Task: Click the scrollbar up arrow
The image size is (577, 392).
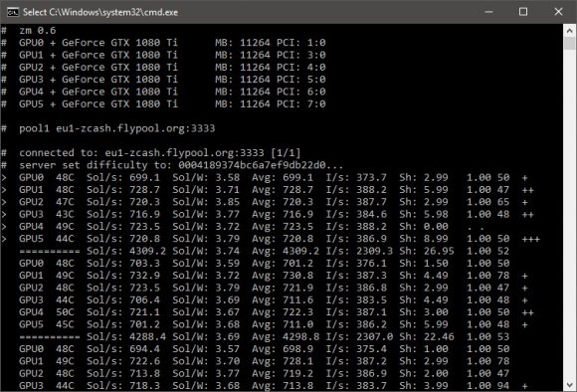Action: click(570, 31)
